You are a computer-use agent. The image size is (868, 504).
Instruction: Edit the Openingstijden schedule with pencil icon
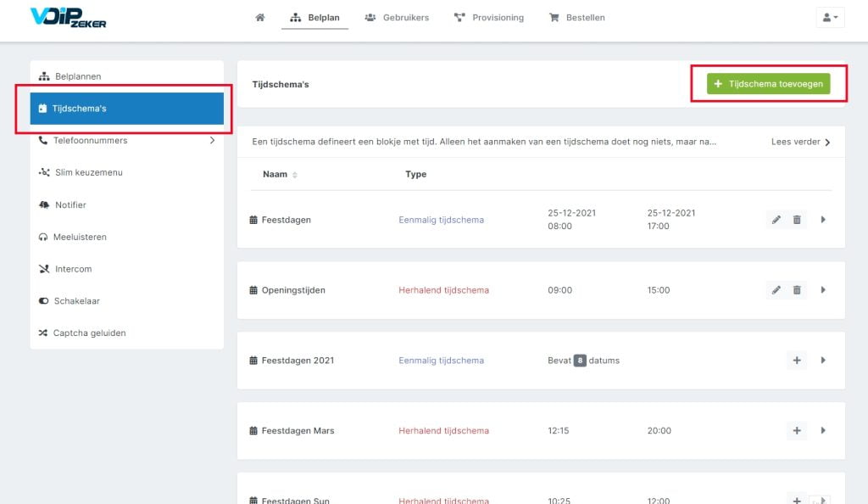[776, 290]
